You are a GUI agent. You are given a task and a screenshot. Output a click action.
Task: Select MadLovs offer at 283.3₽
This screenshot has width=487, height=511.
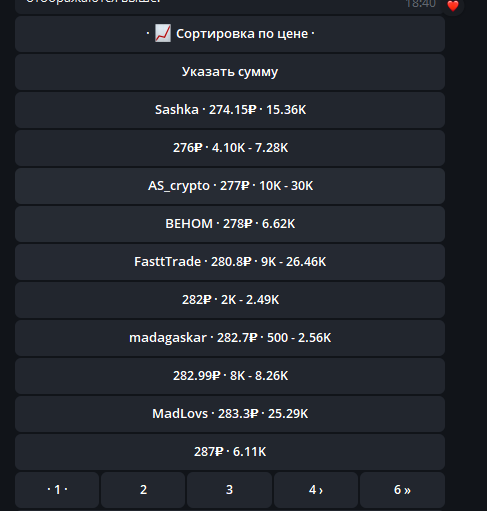230,414
